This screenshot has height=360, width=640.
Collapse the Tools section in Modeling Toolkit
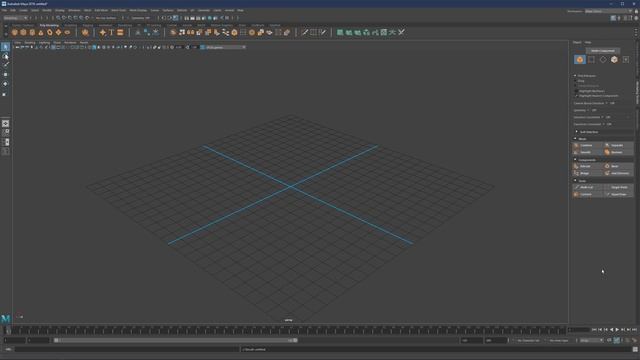click(x=576, y=180)
